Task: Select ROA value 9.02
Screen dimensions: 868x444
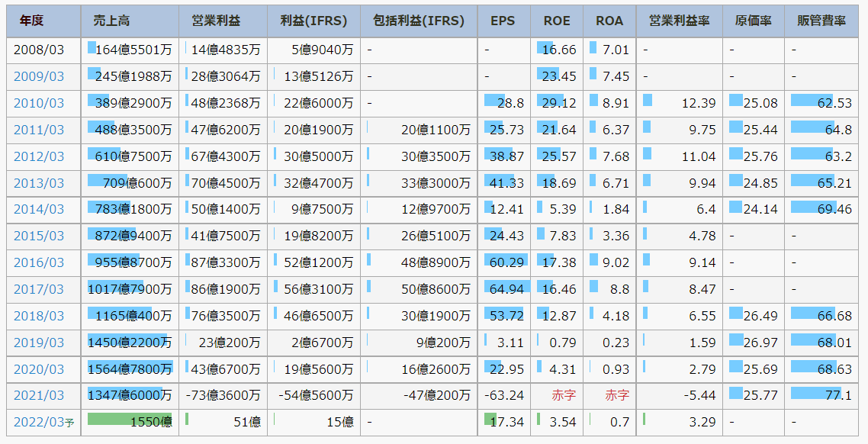Action: (616, 262)
